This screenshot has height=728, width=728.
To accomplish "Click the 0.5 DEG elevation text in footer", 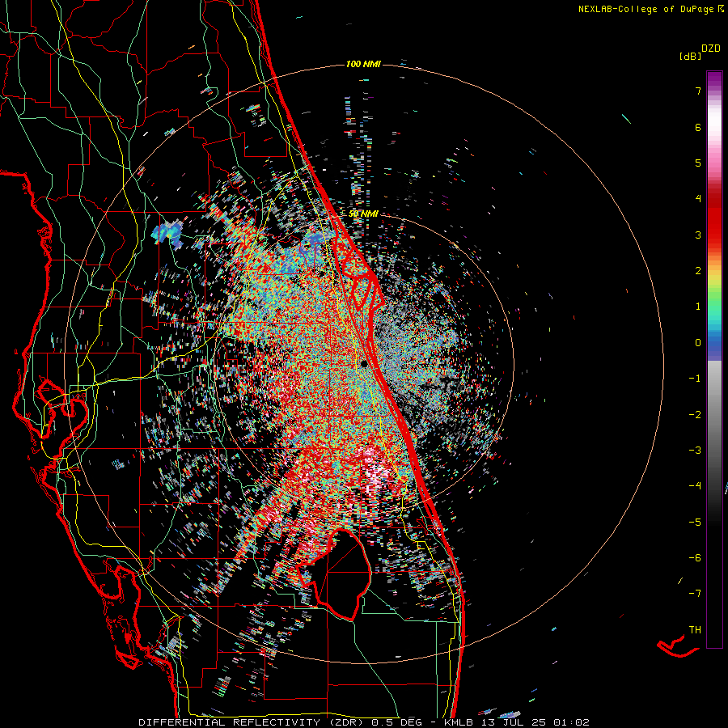I will coord(397,722).
